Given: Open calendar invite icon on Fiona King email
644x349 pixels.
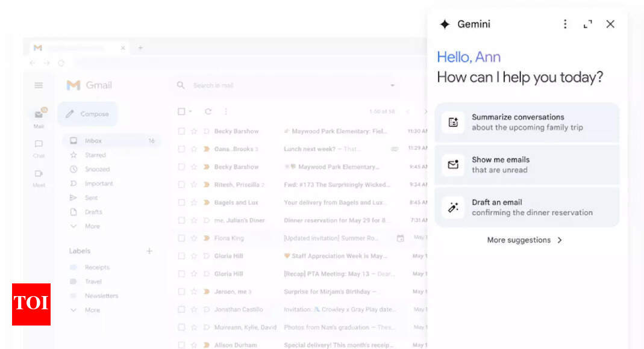Looking at the screenshot, I should coord(400,238).
